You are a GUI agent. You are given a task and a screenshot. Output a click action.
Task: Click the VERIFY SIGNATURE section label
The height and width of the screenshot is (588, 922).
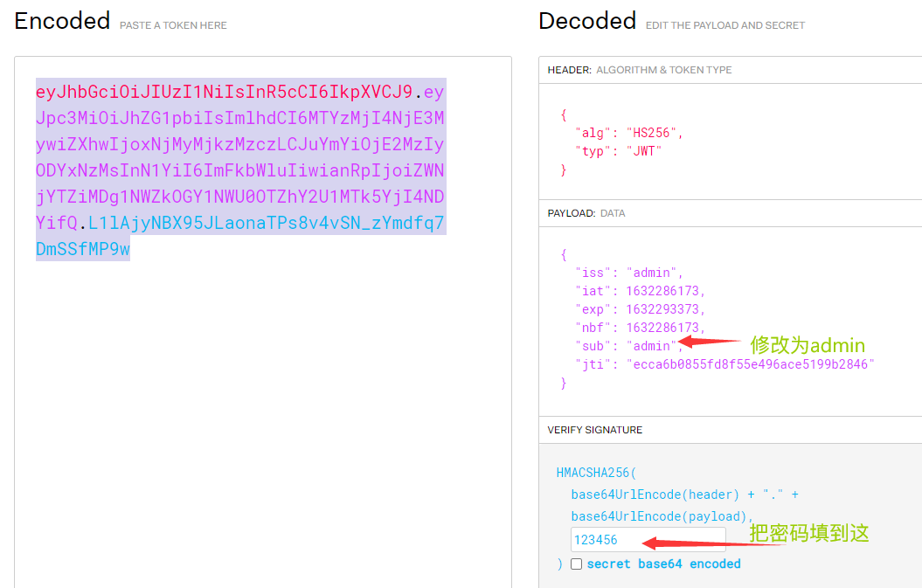(594, 430)
